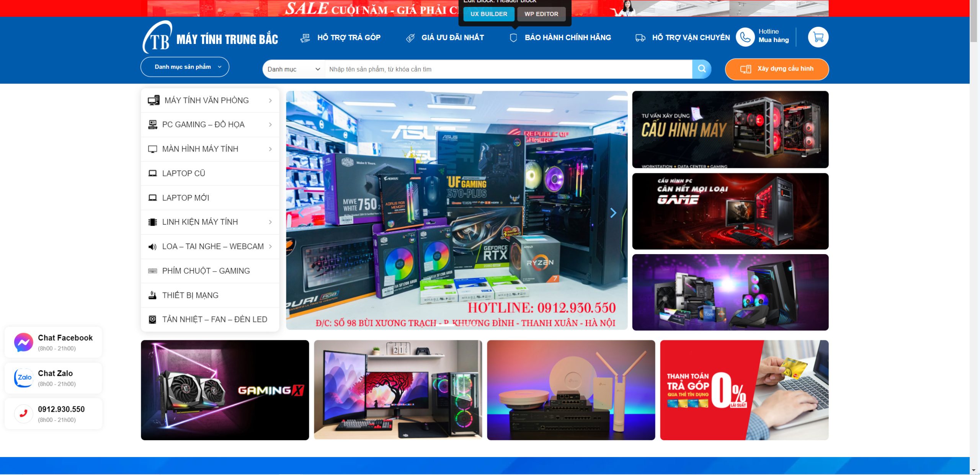Click the UX Builder button

click(488, 14)
